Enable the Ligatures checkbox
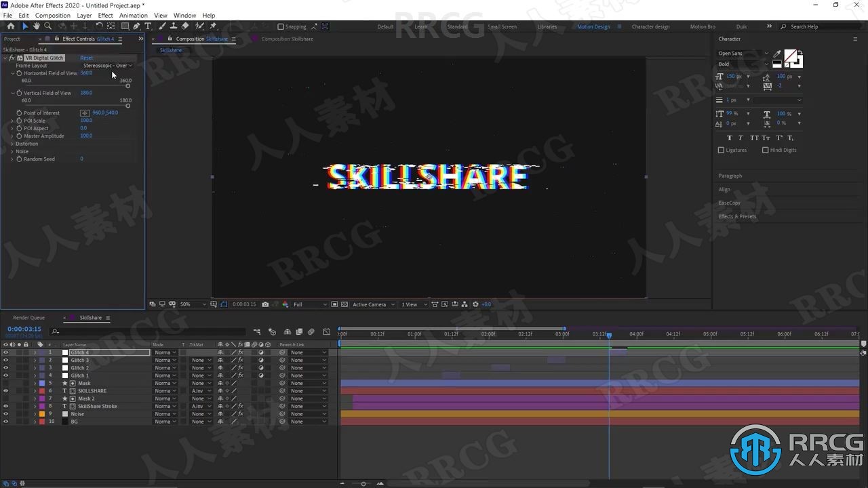The width and height of the screenshot is (868, 488). 721,150
